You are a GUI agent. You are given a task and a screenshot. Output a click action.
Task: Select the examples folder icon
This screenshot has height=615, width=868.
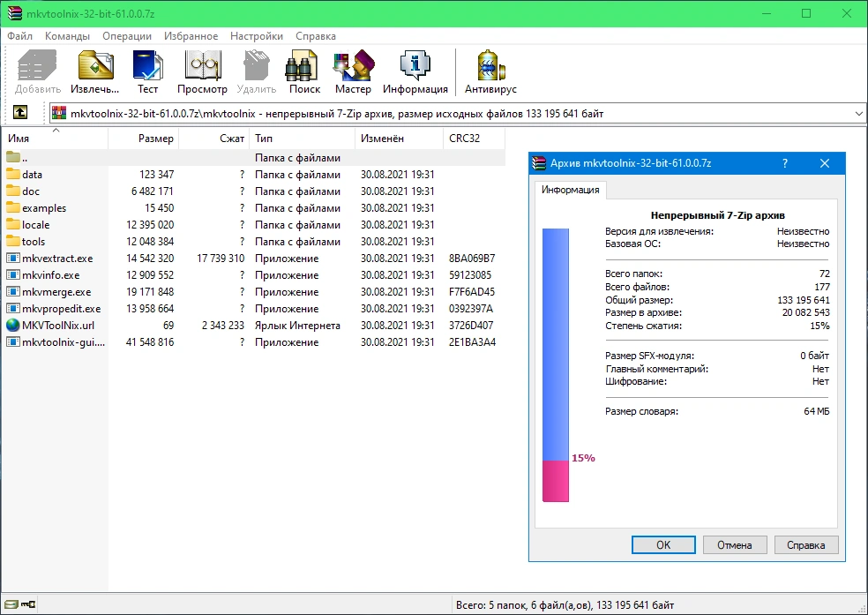tap(12, 208)
